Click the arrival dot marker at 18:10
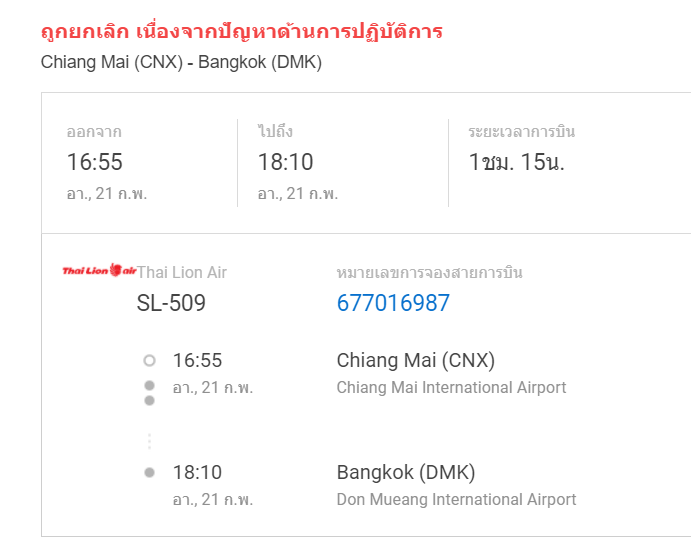The image size is (691, 537). [149, 473]
